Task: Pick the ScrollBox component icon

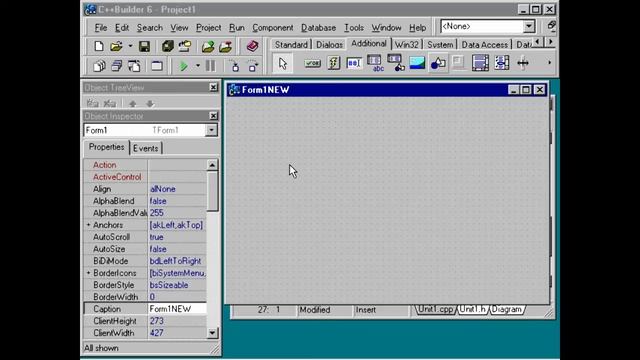Action: (480, 63)
